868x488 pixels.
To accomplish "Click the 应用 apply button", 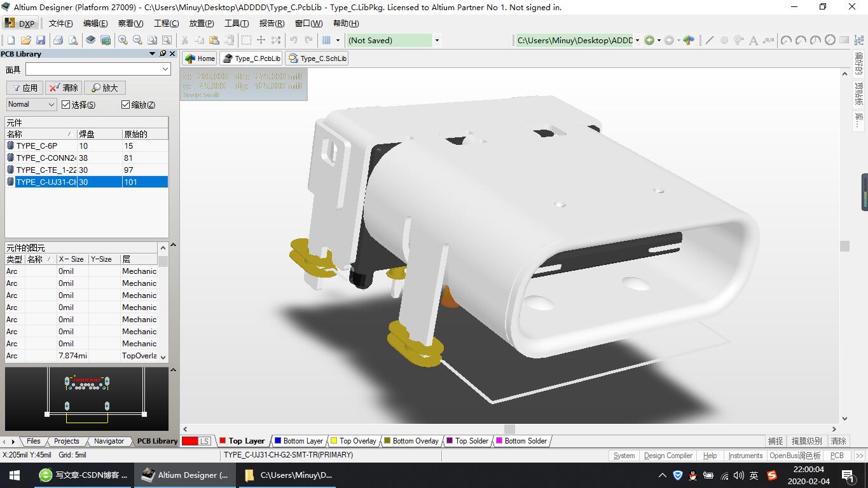I will (x=24, y=88).
